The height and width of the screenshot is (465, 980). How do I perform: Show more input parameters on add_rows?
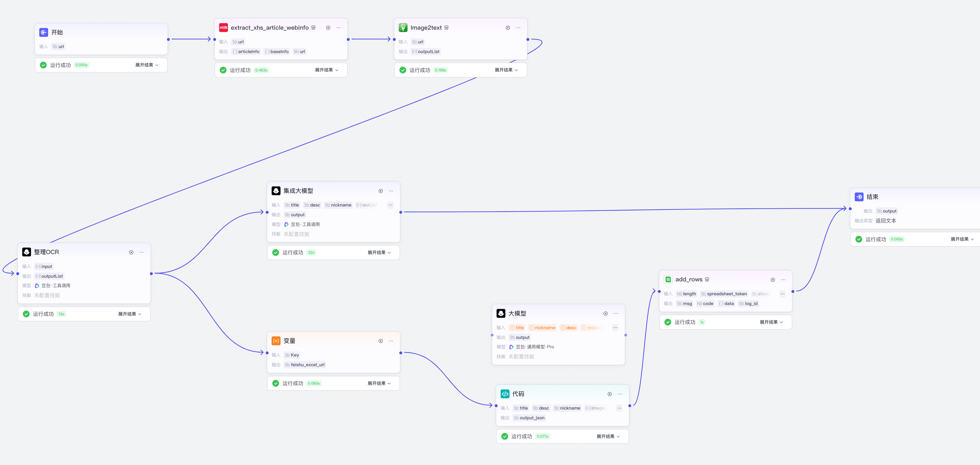tap(782, 294)
